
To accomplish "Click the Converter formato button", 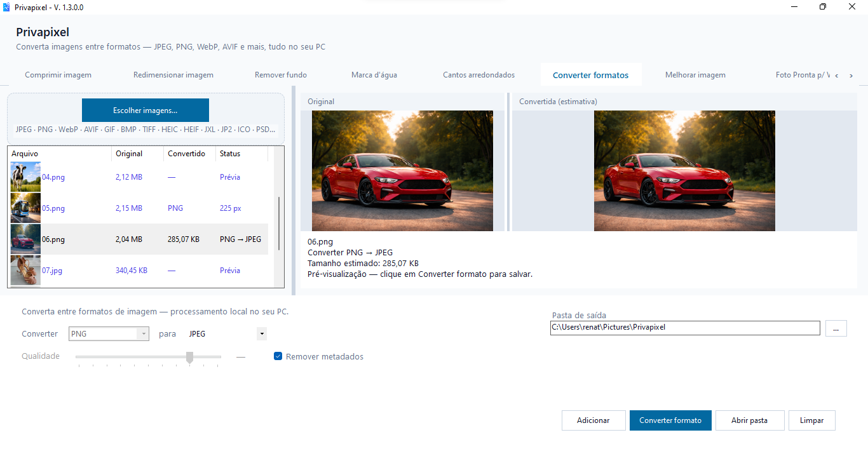I will tap(670, 420).
